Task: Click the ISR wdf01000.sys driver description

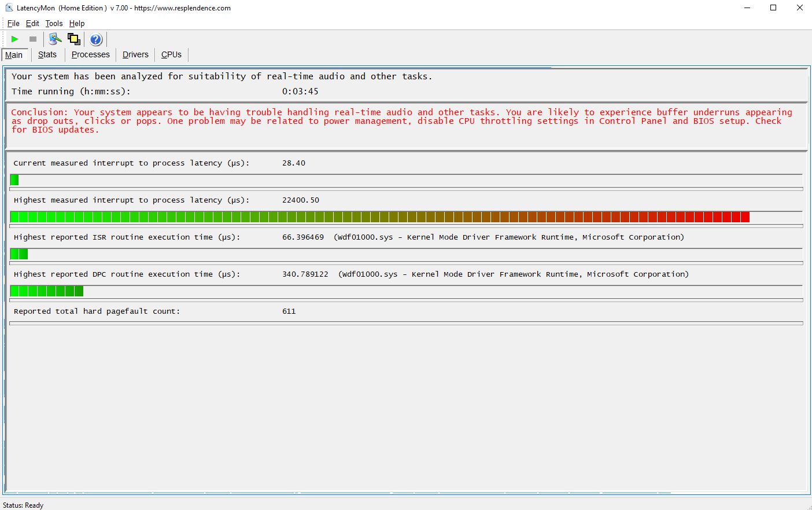Action: (509, 237)
